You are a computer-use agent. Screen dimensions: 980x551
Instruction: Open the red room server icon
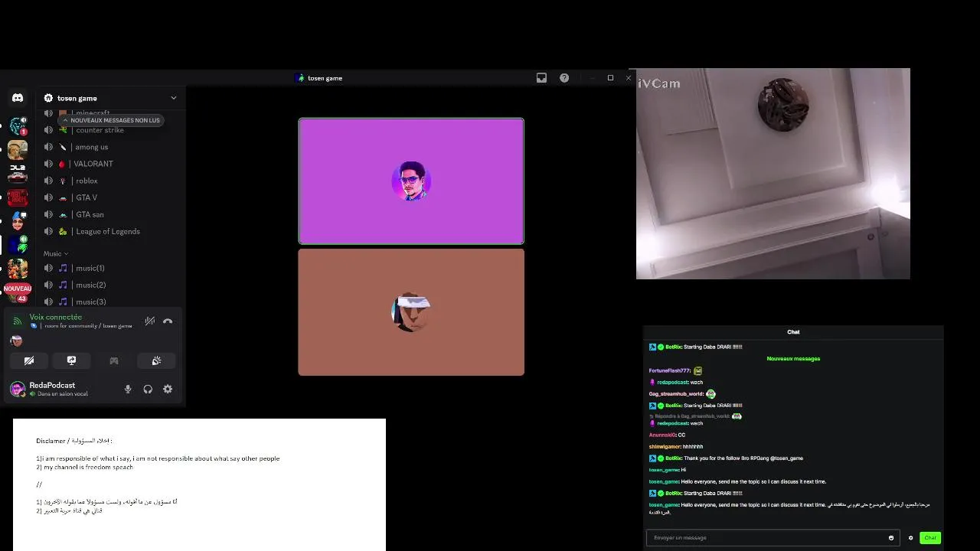click(17, 197)
